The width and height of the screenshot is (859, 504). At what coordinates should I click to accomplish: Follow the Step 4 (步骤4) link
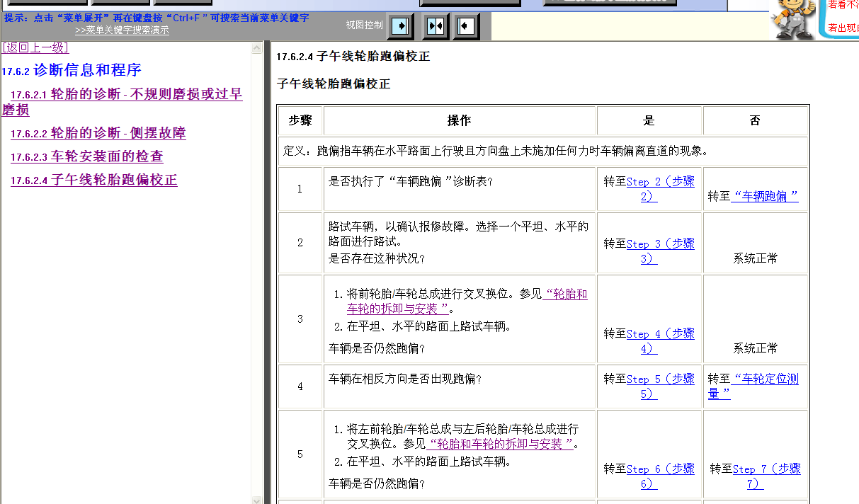tap(660, 341)
